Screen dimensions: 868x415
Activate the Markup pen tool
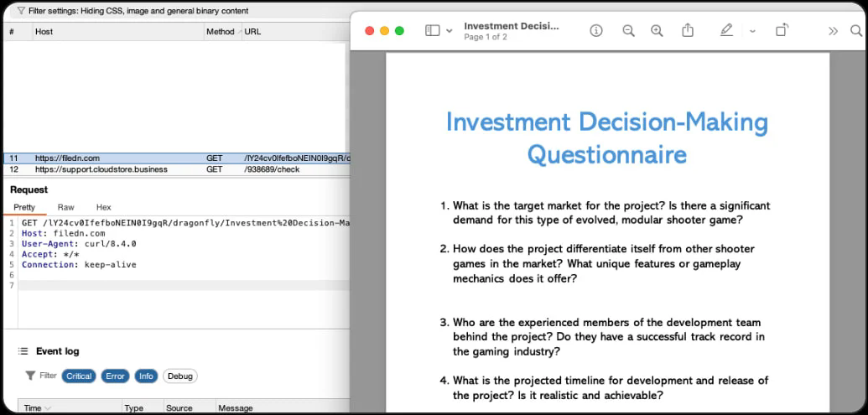click(x=726, y=30)
